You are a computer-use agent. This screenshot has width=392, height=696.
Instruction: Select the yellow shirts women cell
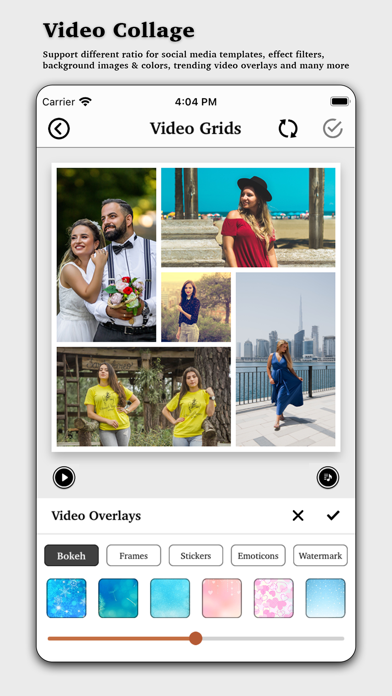[144, 396]
